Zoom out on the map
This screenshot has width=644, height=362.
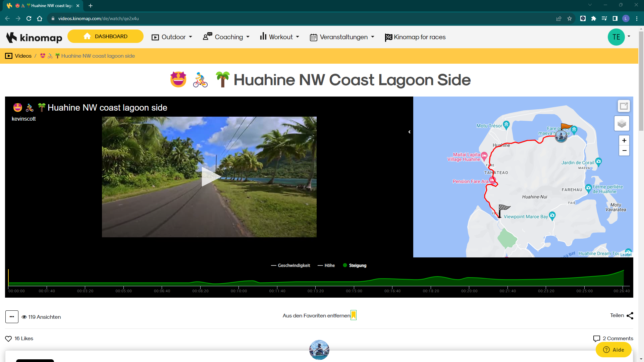pyautogui.click(x=624, y=150)
